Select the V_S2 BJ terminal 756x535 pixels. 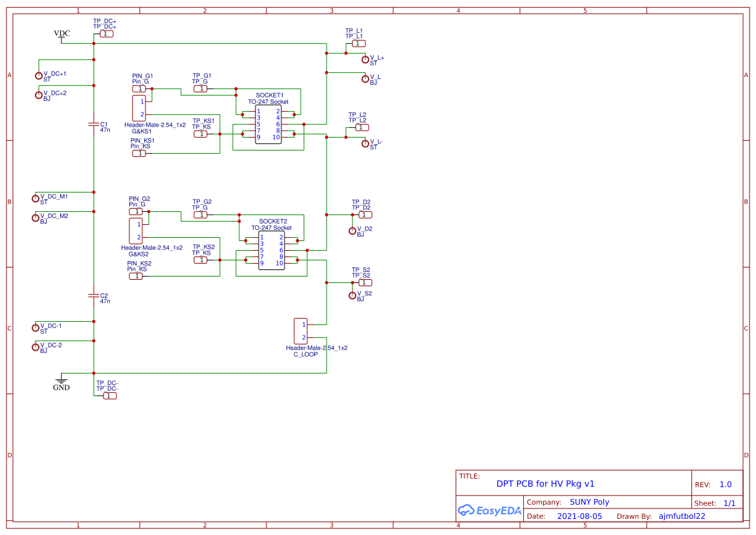[x=352, y=297]
